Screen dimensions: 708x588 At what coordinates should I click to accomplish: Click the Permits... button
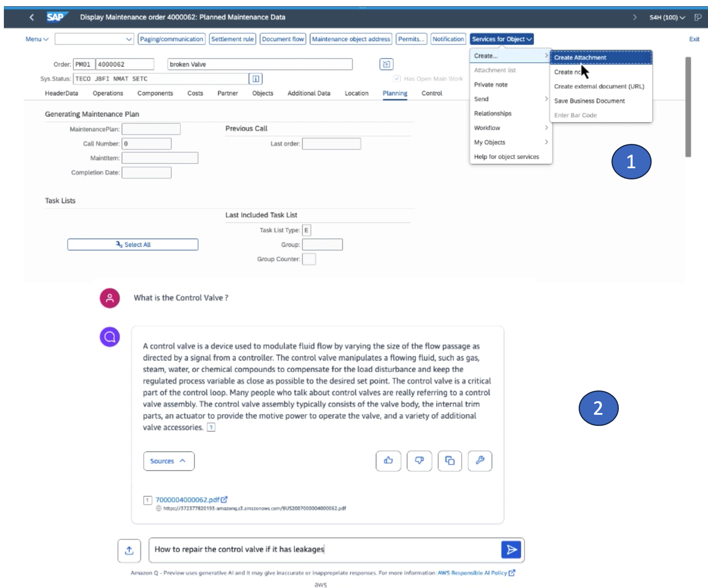tap(411, 39)
